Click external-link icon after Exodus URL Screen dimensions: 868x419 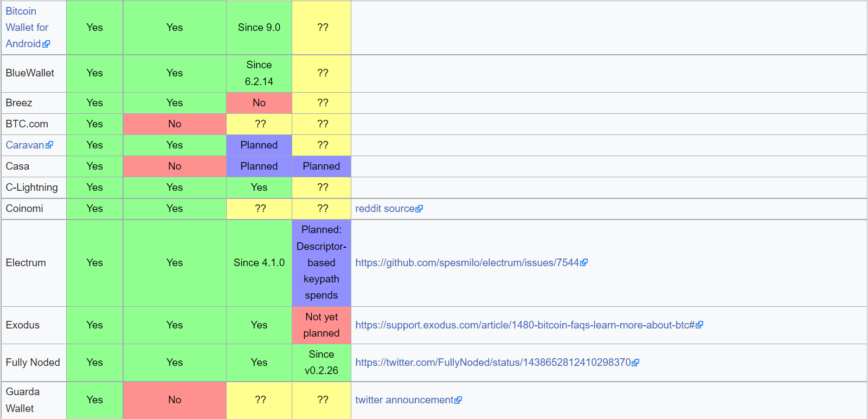click(700, 325)
